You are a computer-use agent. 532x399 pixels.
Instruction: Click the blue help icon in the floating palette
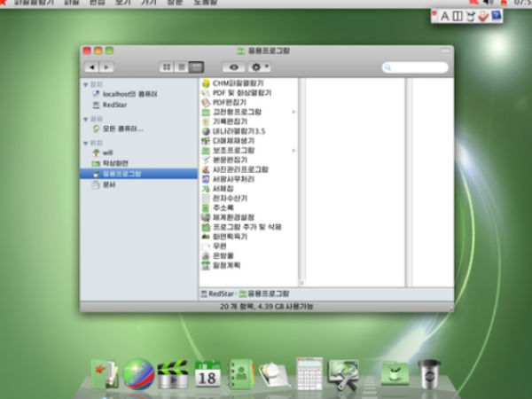coord(496,16)
